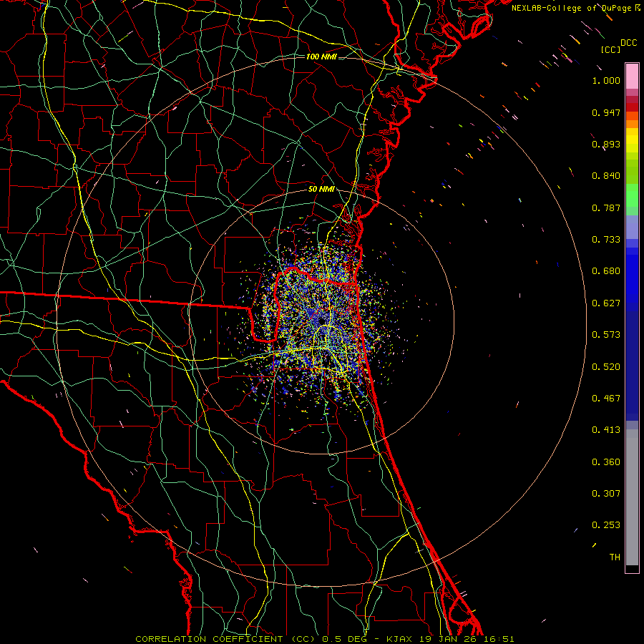Click the 1.000 scale value

pyautogui.click(x=606, y=80)
